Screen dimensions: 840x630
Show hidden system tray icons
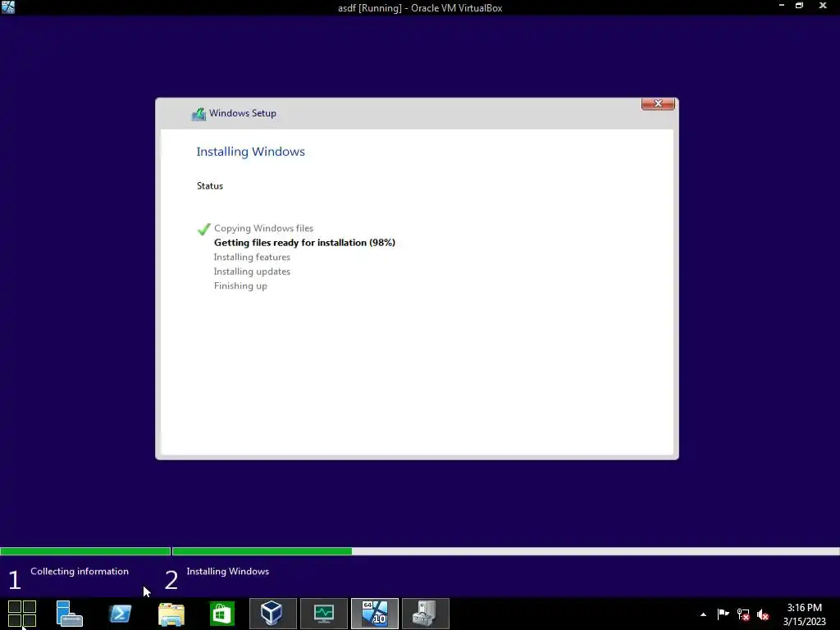tap(703, 614)
